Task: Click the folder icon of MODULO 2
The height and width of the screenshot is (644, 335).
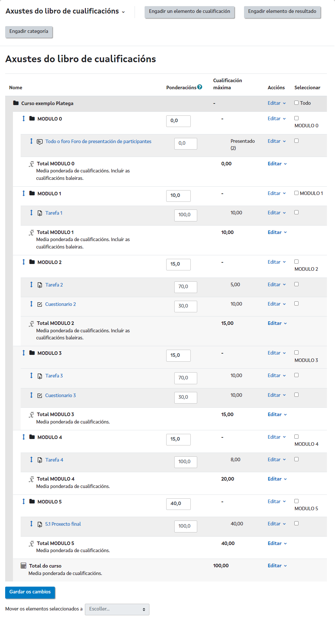Action: click(x=32, y=262)
